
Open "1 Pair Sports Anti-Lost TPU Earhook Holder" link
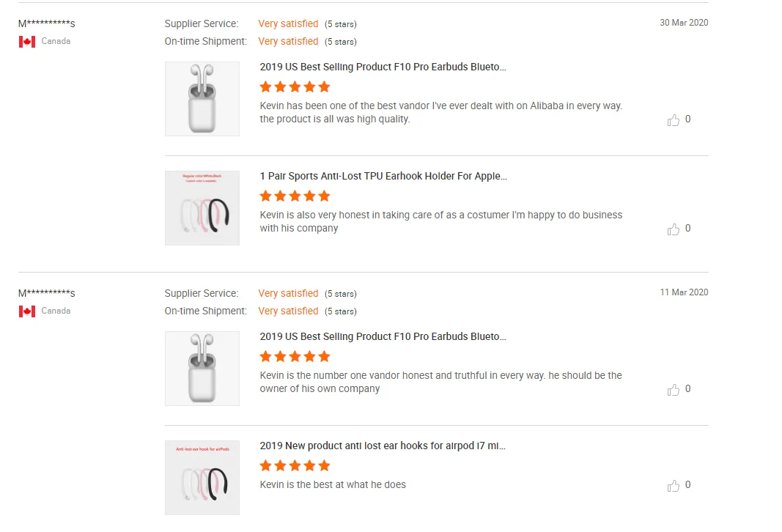383,176
